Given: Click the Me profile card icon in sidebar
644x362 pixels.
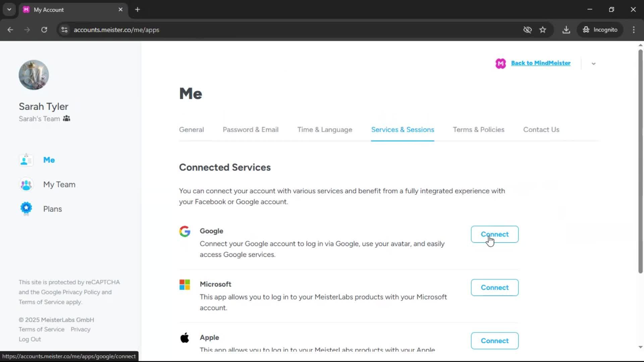Looking at the screenshot, I should coord(26,160).
